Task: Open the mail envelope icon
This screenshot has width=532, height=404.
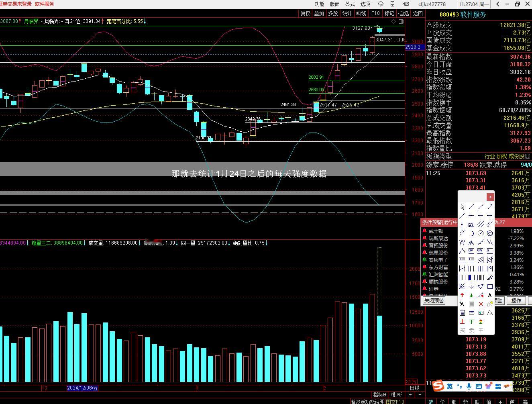Action: click(406, 4)
